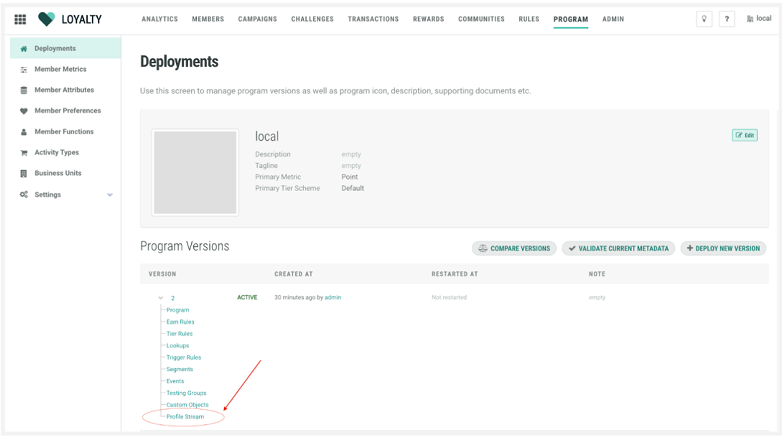Viewport: 782px width, 436px height.
Task: Open the Profile Stream tree link
Action: tap(185, 417)
